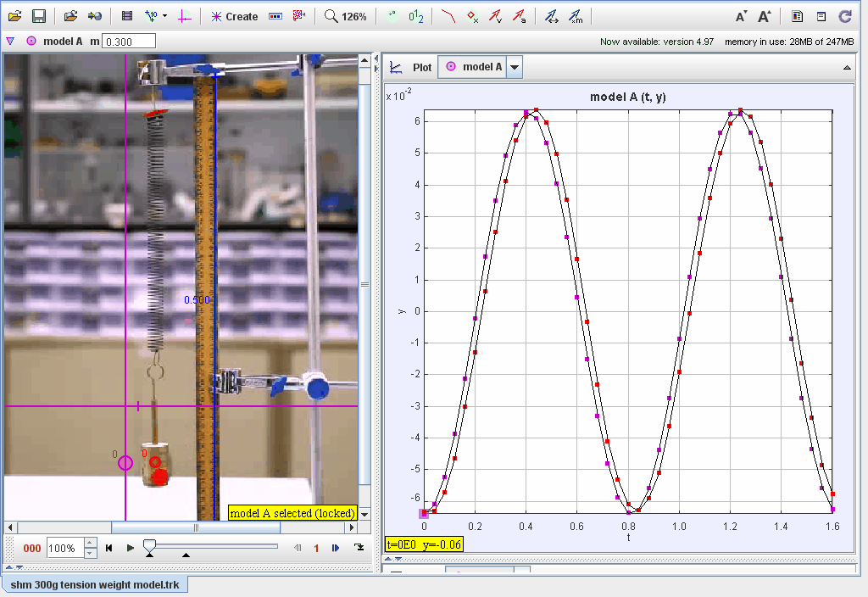Open the track control panel icon

coord(275,16)
